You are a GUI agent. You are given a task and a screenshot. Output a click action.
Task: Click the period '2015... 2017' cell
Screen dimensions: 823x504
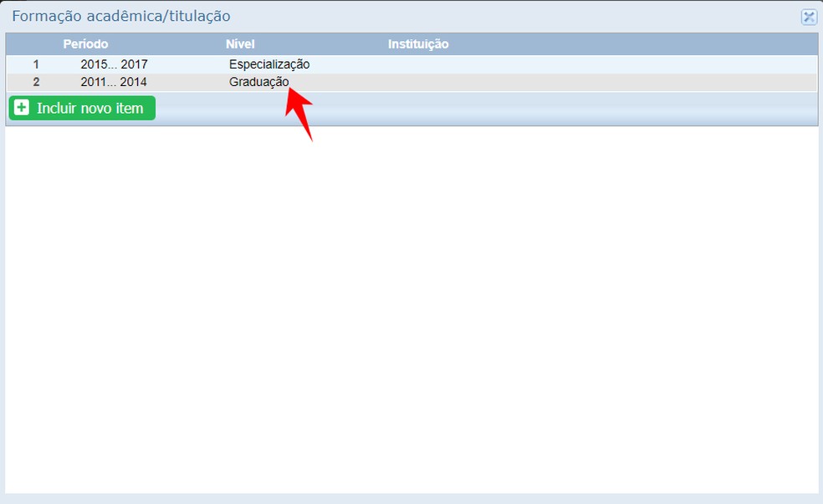pos(114,64)
